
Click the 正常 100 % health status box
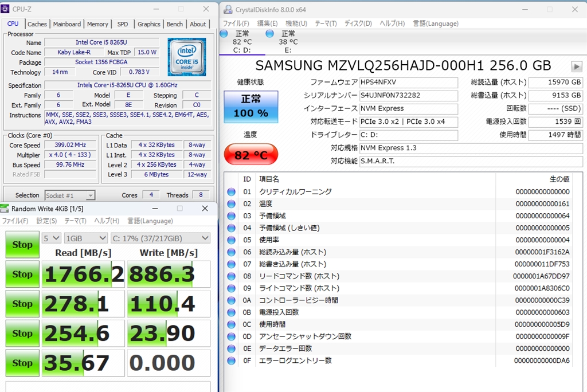point(251,107)
